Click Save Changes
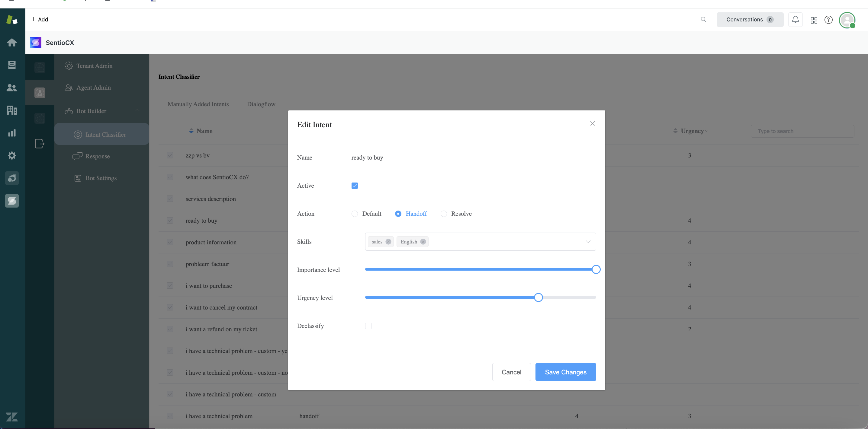868x429 pixels. click(566, 372)
